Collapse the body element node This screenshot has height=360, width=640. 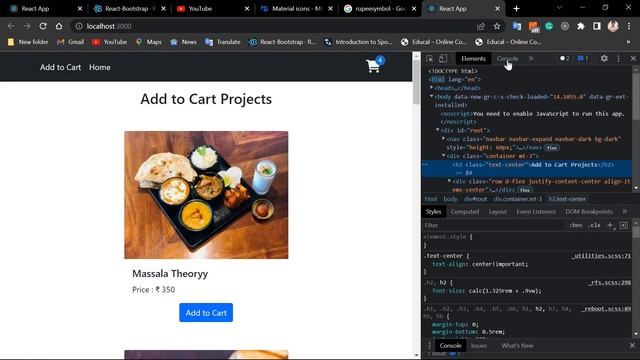click(431, 96)
